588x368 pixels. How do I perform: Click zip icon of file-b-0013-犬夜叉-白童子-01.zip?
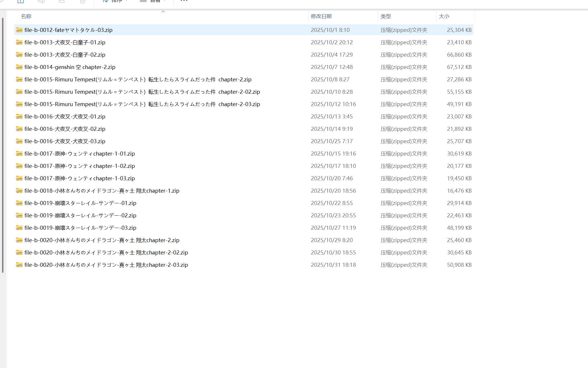pos(19,42)
